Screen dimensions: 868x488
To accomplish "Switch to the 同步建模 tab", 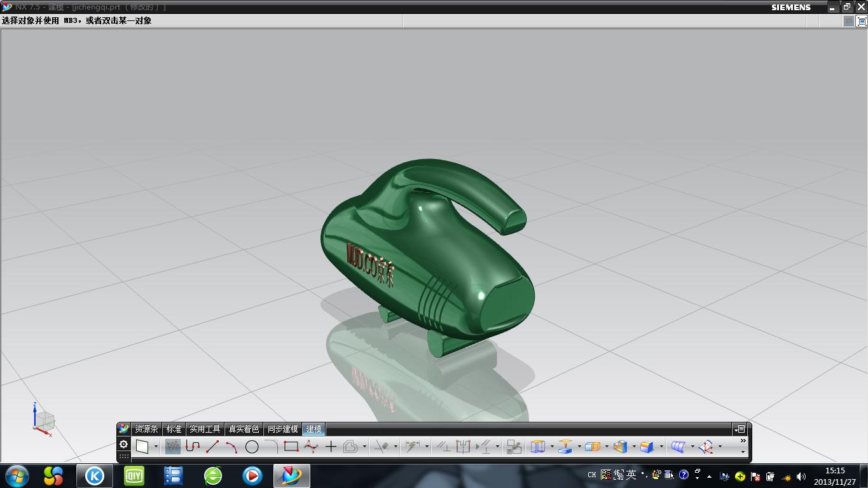I will (x=283, y=429).
